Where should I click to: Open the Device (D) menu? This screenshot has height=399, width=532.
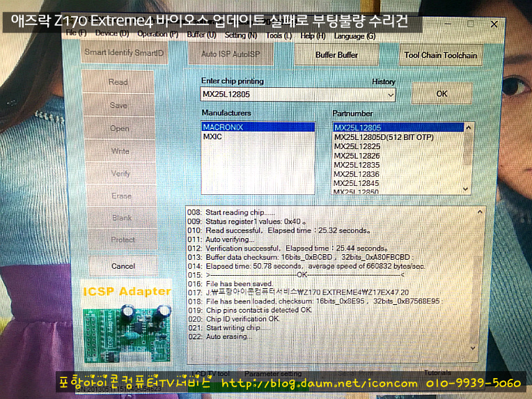point(112,33)
